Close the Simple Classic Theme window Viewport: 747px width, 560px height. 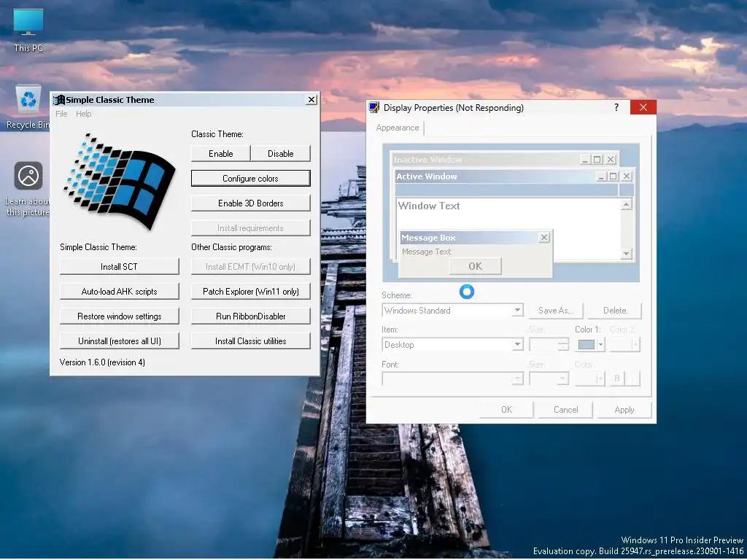(x=311, y=99)
